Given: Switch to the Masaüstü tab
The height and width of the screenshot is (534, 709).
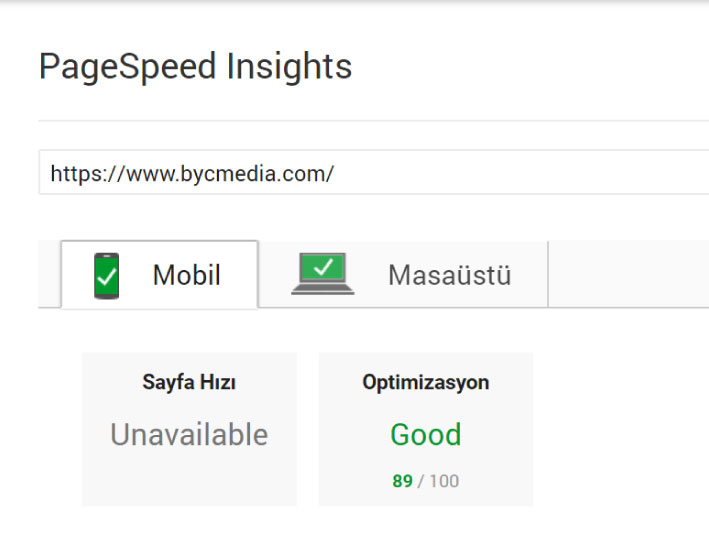Looking at the screenshot, I should click(403, 274).
